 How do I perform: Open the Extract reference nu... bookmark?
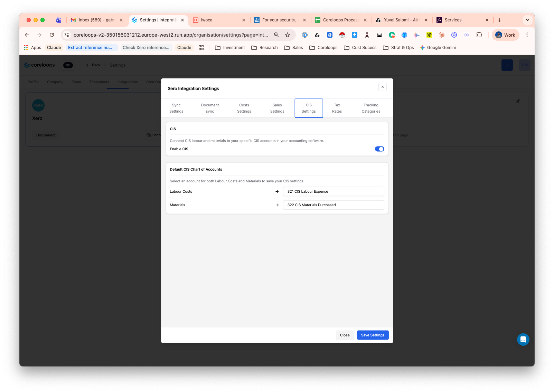(92, 48)
